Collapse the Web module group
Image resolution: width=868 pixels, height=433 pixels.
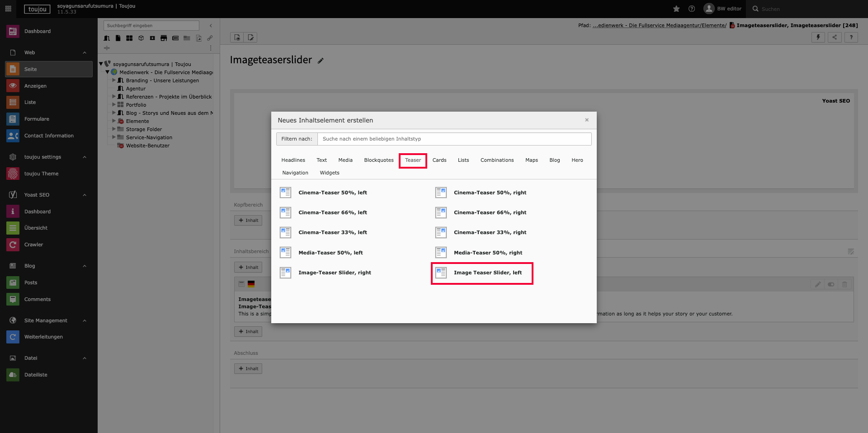click(x=85, y=53)
